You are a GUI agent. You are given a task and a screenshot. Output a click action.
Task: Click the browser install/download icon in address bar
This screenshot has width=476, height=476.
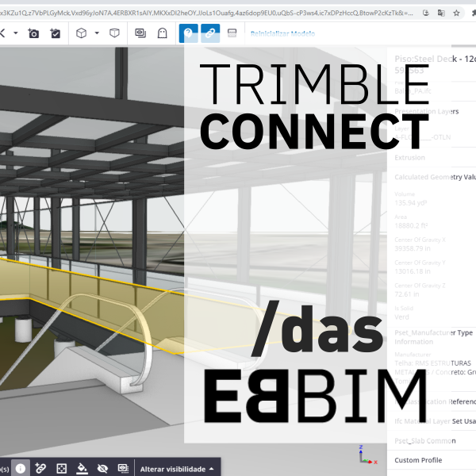(x=425, y=13)
